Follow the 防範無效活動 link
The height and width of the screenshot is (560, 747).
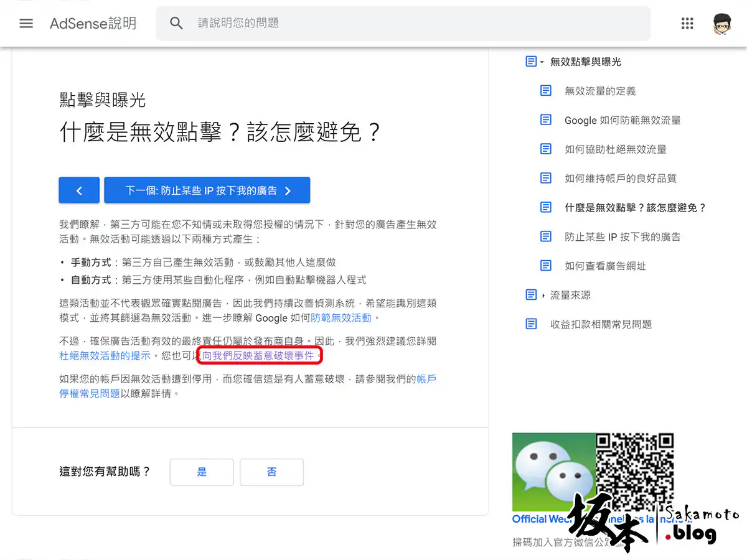(341, 318)
